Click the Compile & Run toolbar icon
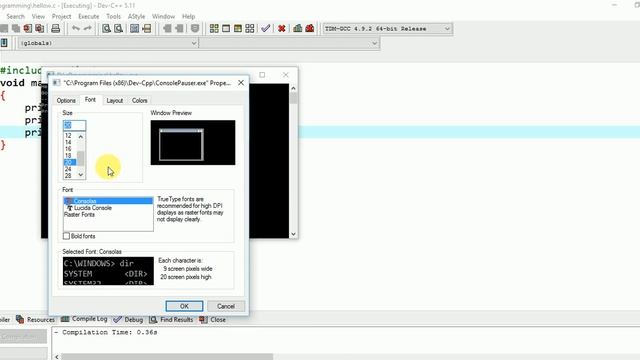This screenshot has height=360, width=640. pos(238,28)
